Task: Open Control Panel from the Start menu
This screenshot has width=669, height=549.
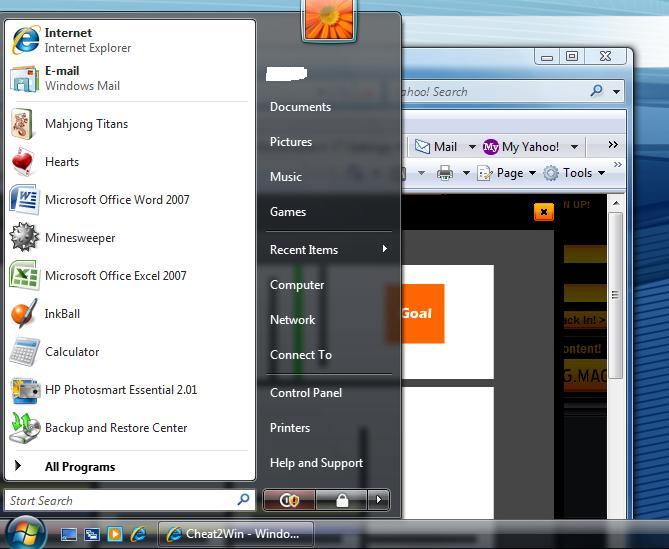Action: point(306,393)
